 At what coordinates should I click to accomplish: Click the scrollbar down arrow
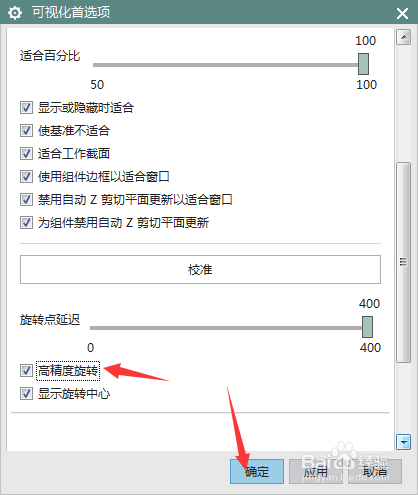(x=403, y=442)
